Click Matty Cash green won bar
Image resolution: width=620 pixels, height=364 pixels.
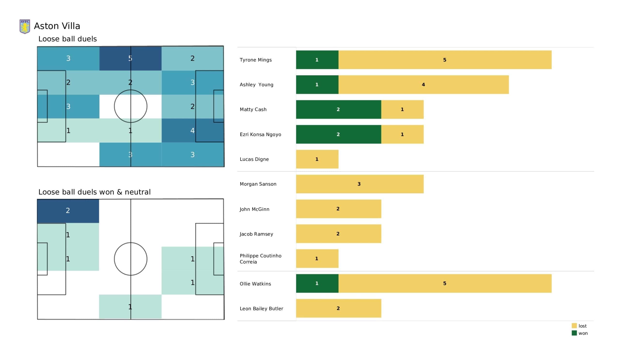339,109
